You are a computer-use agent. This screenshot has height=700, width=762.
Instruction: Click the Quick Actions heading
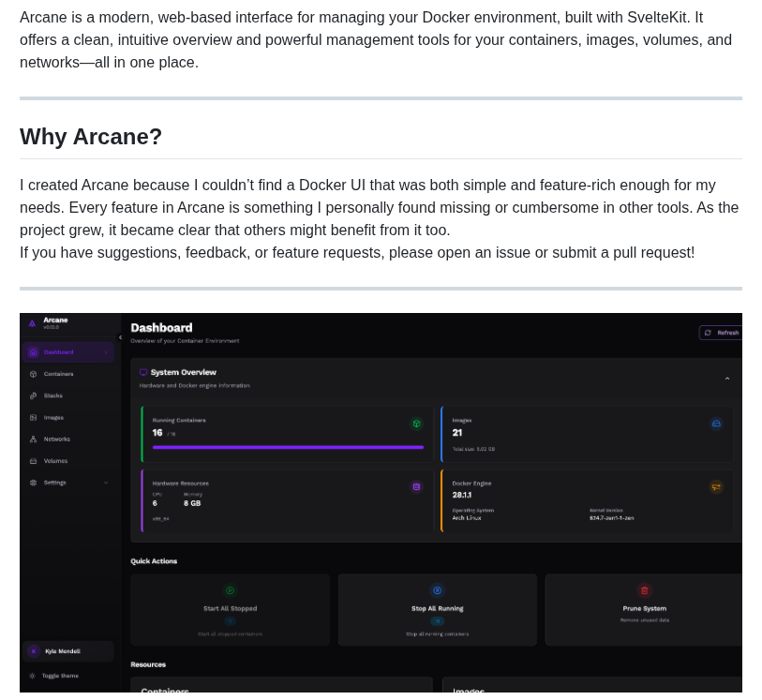154,561
